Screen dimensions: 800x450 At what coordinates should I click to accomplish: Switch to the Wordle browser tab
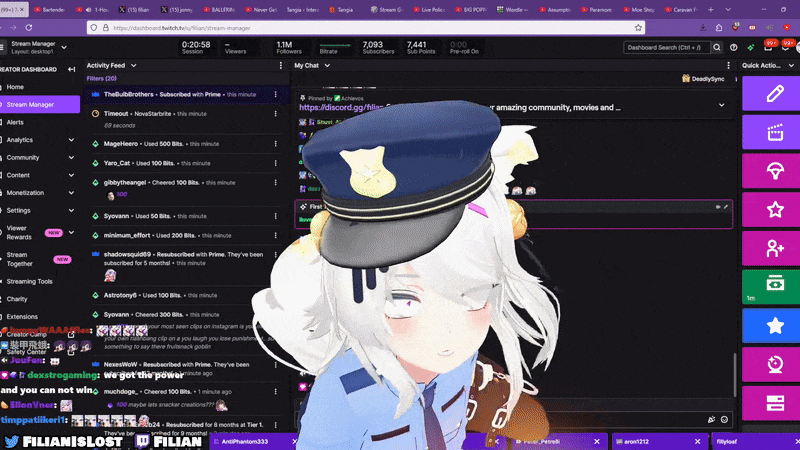click(513, 10)
